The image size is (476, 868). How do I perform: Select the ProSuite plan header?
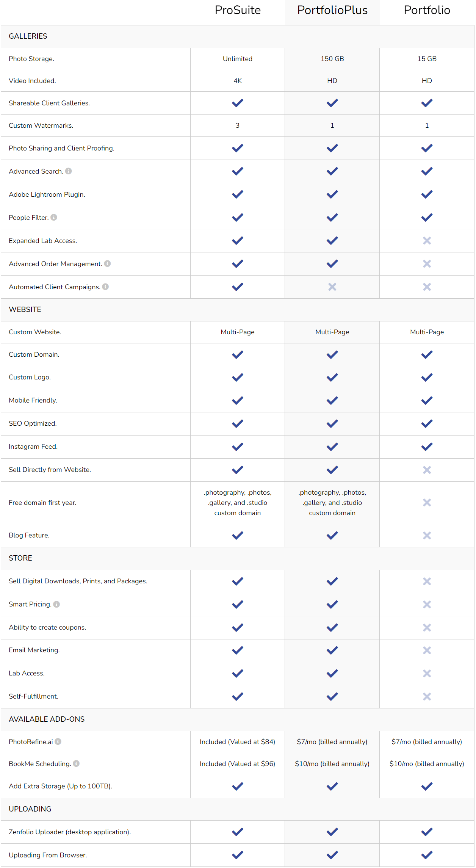click(238, 10)
